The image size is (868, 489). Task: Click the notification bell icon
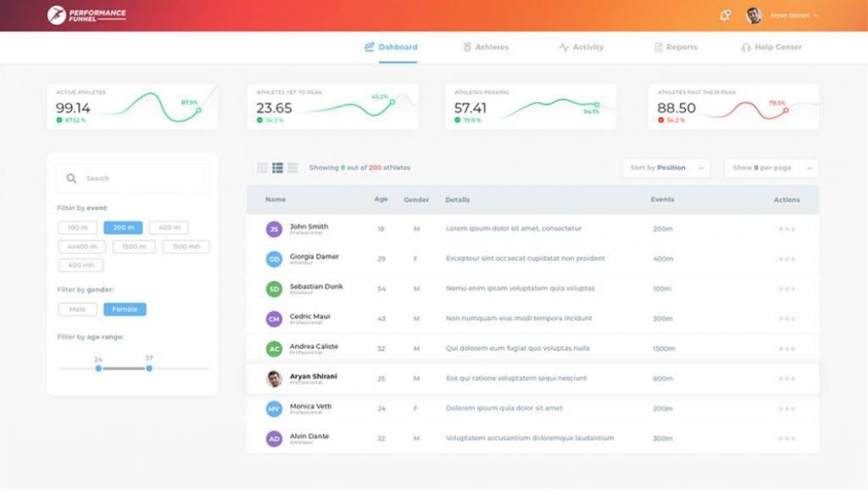pyautogui.click(x=724, y=15)
